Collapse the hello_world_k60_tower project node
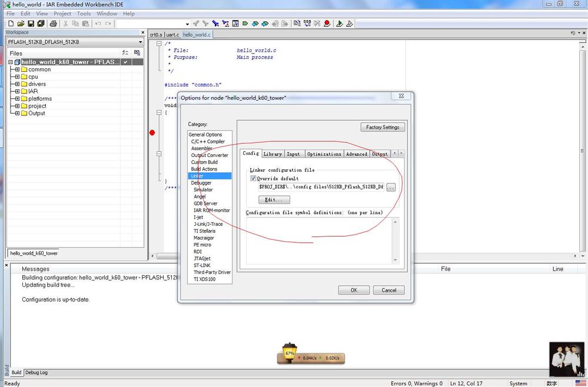The height and width of the screenshot is (387, 588). 11,62
